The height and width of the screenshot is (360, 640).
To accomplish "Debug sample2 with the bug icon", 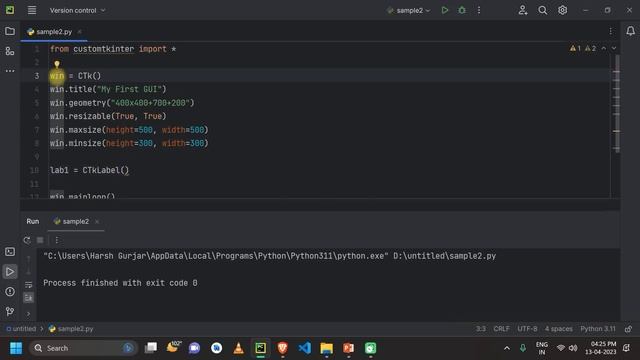I will (462, 10).
